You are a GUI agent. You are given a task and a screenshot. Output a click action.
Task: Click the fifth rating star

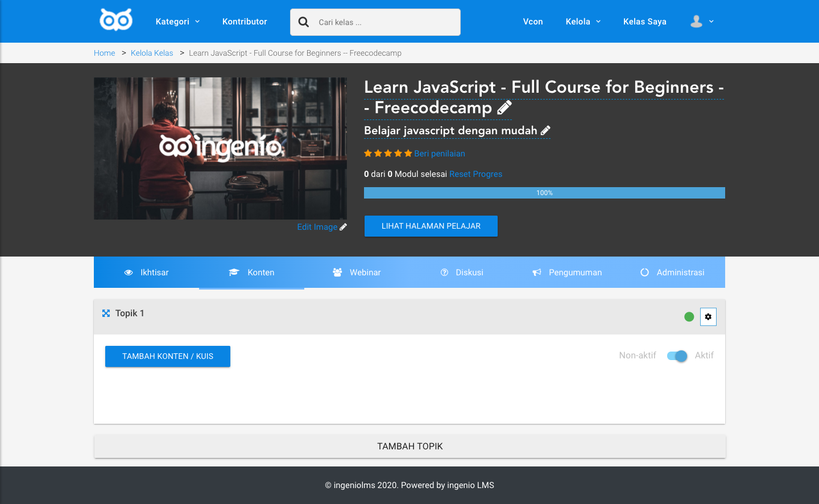coord(408,154)
